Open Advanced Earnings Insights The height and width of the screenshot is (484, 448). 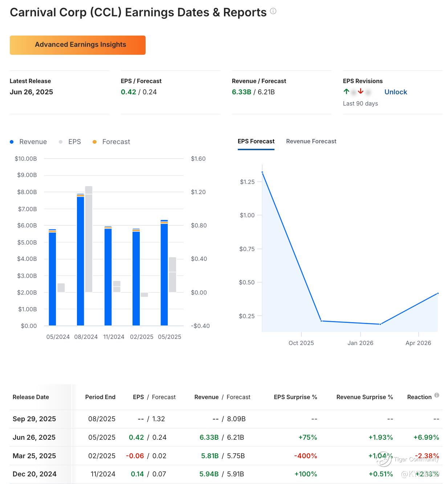(x=78, y=45)
